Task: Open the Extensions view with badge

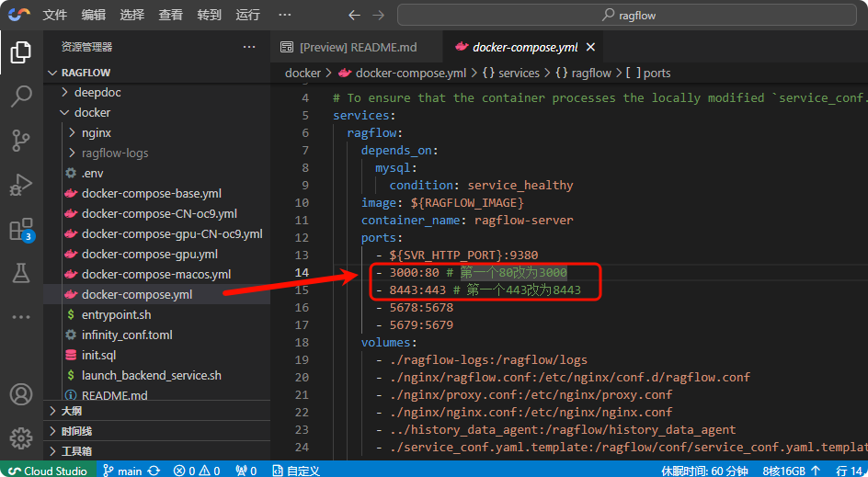Action: coord(20,229)
